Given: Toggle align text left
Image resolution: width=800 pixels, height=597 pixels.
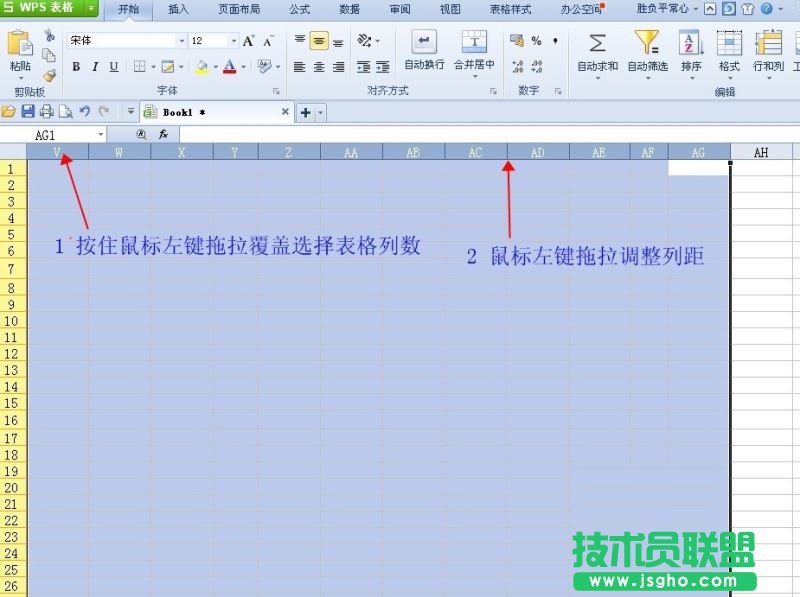Looking at the screenshot, I should (299, 67).
